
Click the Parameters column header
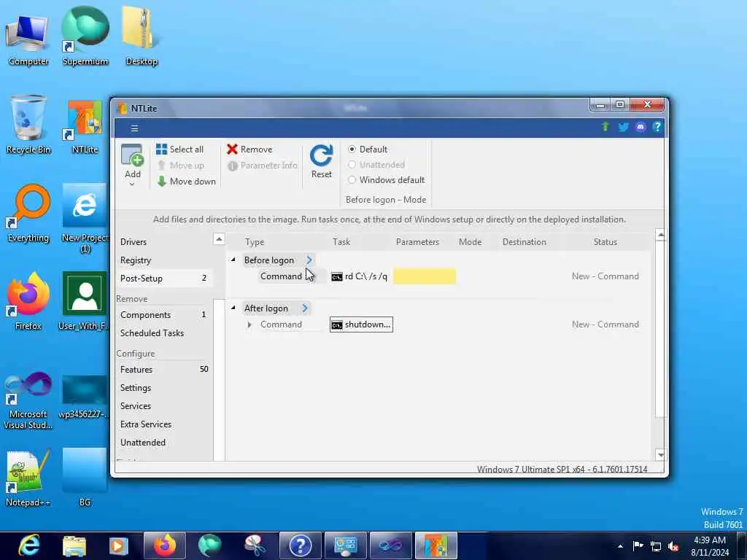[417, 242]
